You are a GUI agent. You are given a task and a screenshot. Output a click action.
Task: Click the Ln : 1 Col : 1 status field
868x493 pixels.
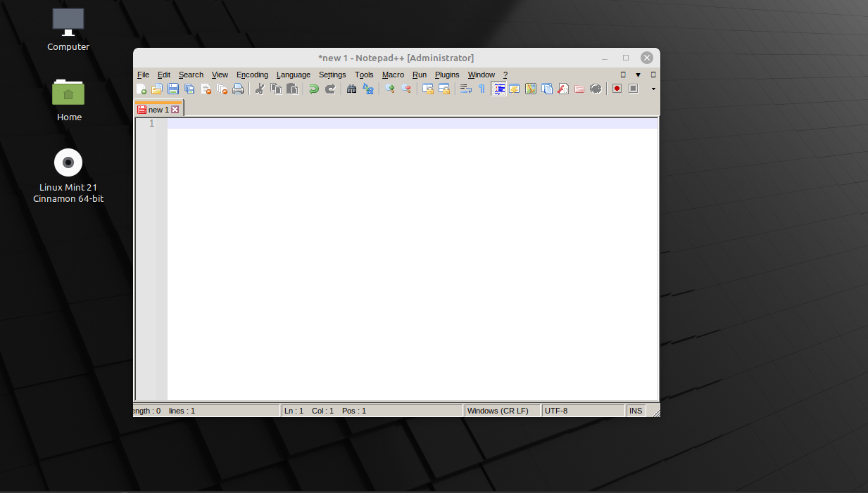372,411
